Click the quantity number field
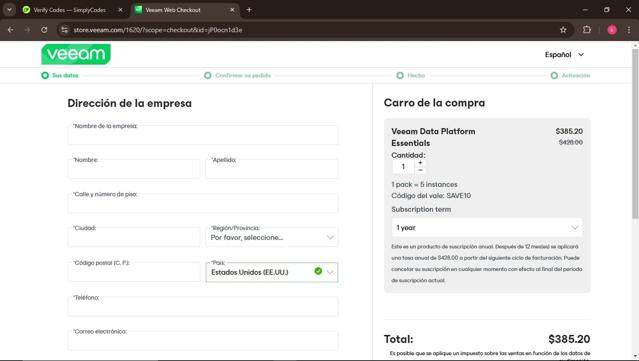Image resolution: width=639 pixels, height=361 pixels. [x=403, y=166]
